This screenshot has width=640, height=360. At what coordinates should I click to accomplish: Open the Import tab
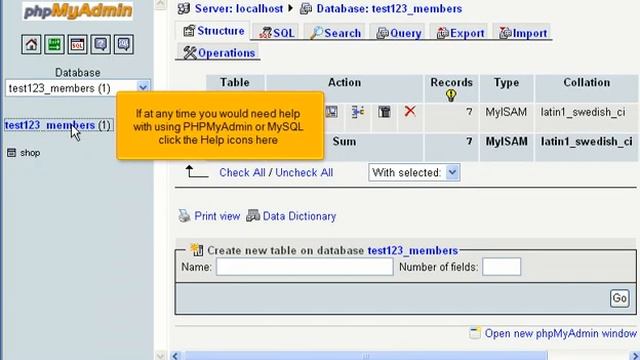tap(522, 33)
